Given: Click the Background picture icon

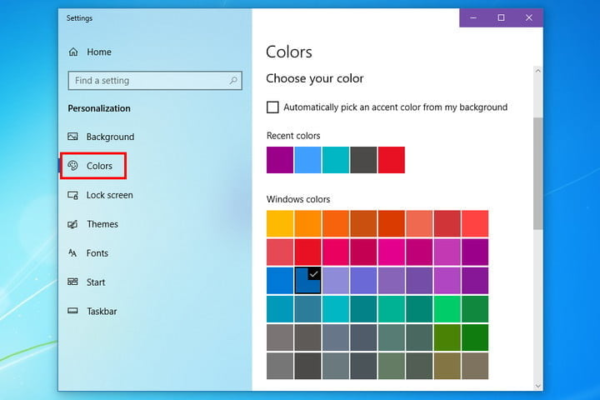Looking at the screenshot, I should [x=73, y=137].
